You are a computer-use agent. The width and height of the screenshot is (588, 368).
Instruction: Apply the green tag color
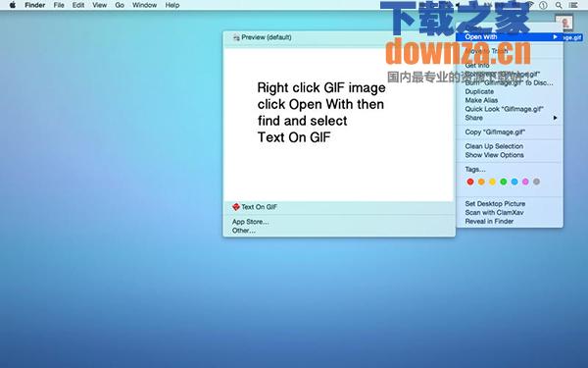[x=504, y=182]
